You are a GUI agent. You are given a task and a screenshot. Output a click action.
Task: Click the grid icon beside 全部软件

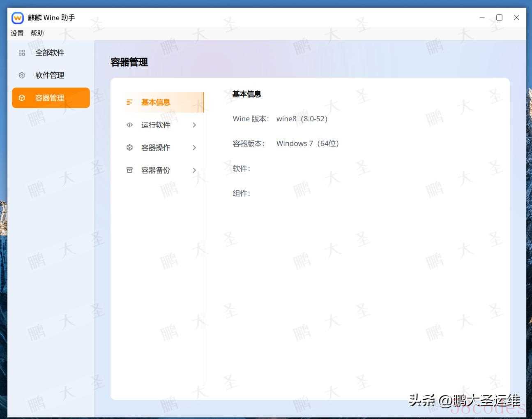pyautogui.click(x=22, y=53)
